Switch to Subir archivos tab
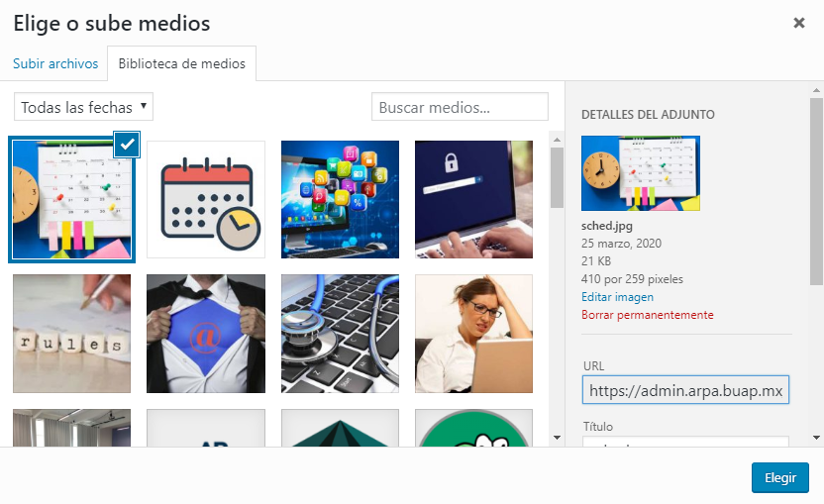This screenshot has height=504, width=824. pos(55,63)
